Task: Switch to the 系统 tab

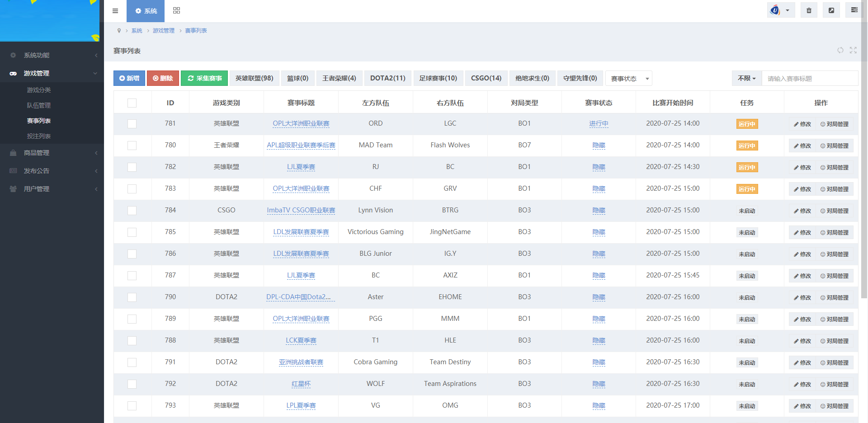Action: pos(145,11)
